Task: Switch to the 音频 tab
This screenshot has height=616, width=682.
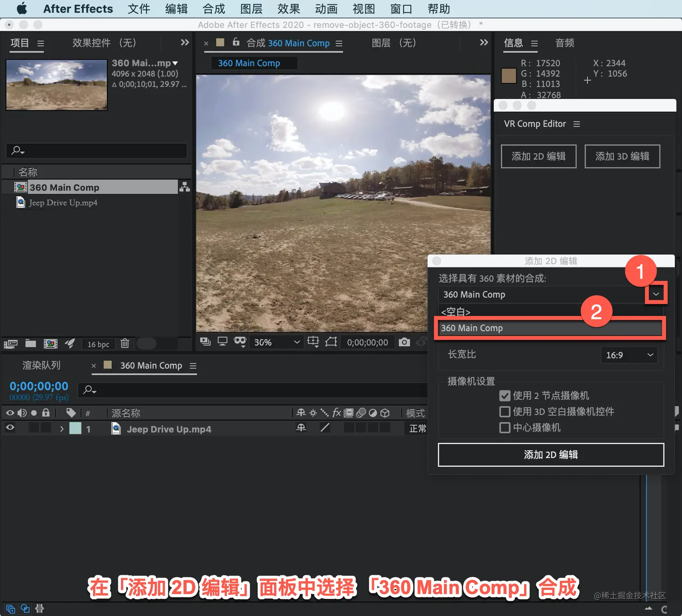Action: (x=565, y=43)
